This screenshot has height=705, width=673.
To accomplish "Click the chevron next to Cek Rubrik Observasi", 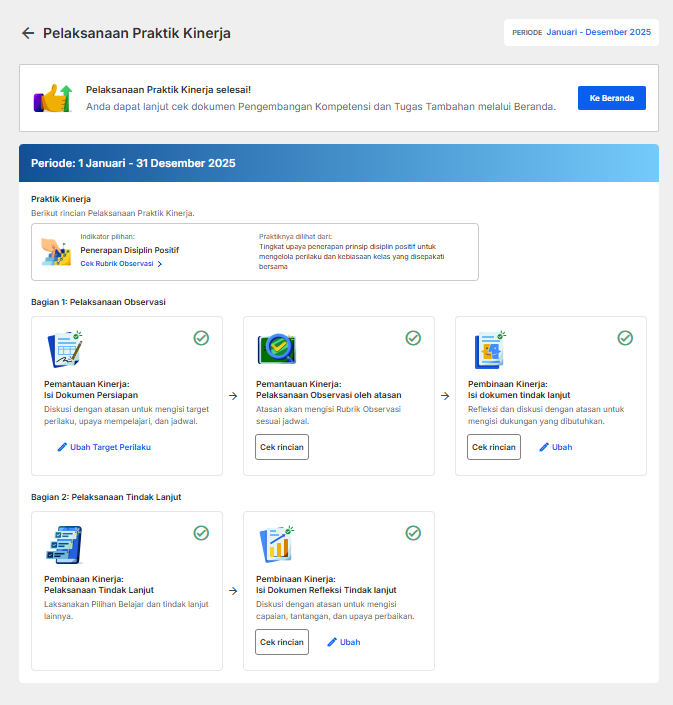I will pos(160,264).
